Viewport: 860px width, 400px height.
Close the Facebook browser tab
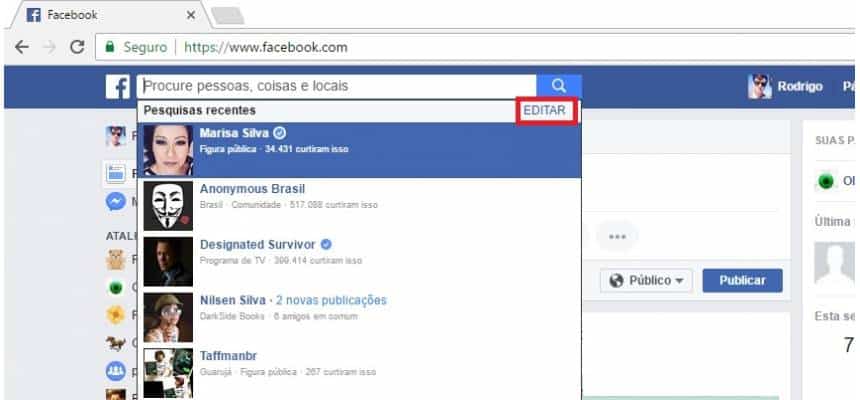(190, 15)
